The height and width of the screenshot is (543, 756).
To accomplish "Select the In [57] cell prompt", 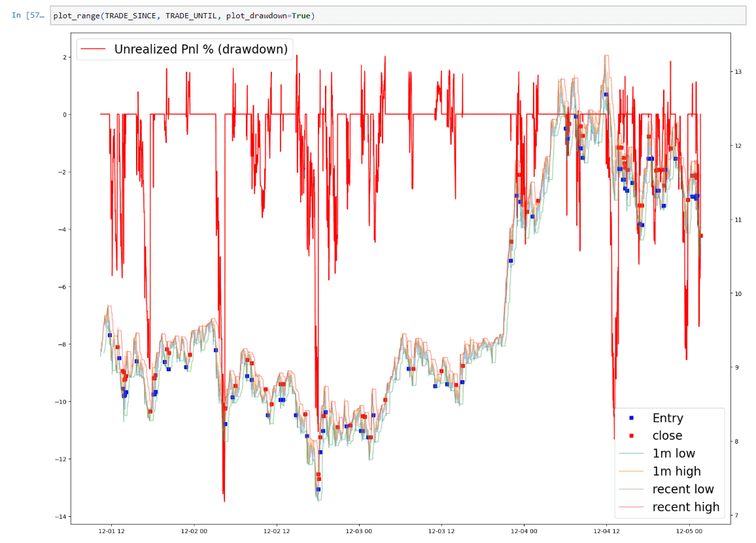I will (27, 15).
